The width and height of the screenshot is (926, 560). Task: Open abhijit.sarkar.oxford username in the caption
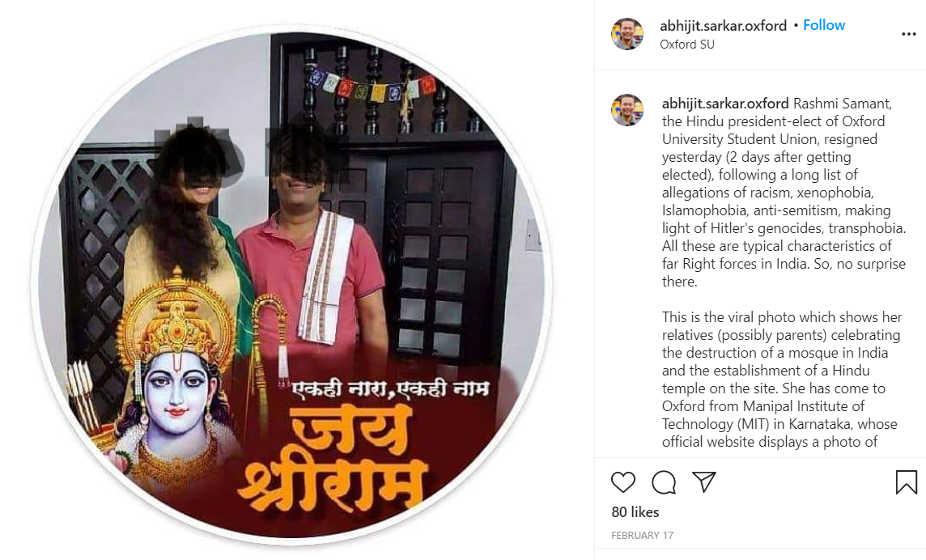point(725,104)
